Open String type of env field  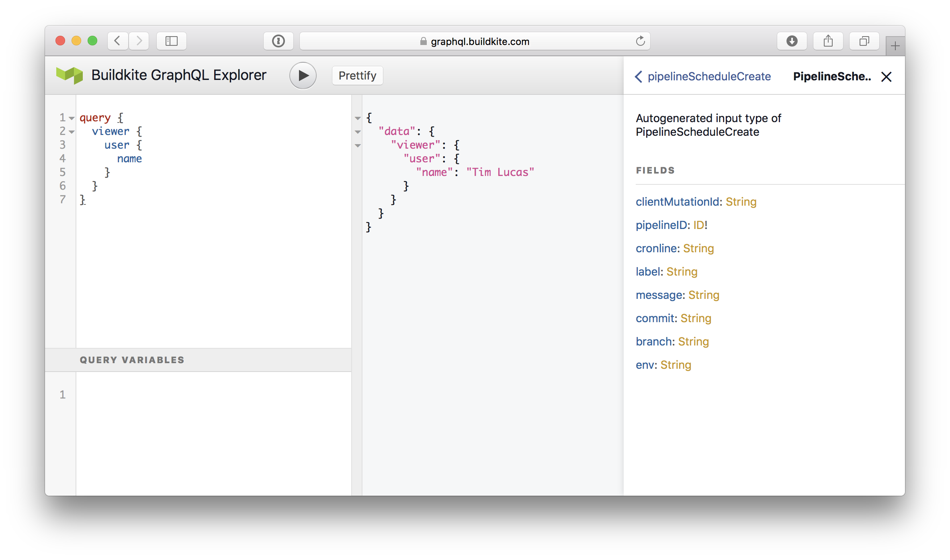pyautogui.click(x=676, y=365)
